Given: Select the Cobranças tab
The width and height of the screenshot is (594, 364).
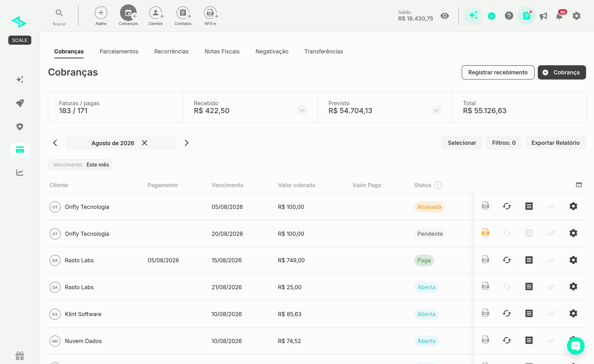Looking at the screenshot, I should 69,51.
